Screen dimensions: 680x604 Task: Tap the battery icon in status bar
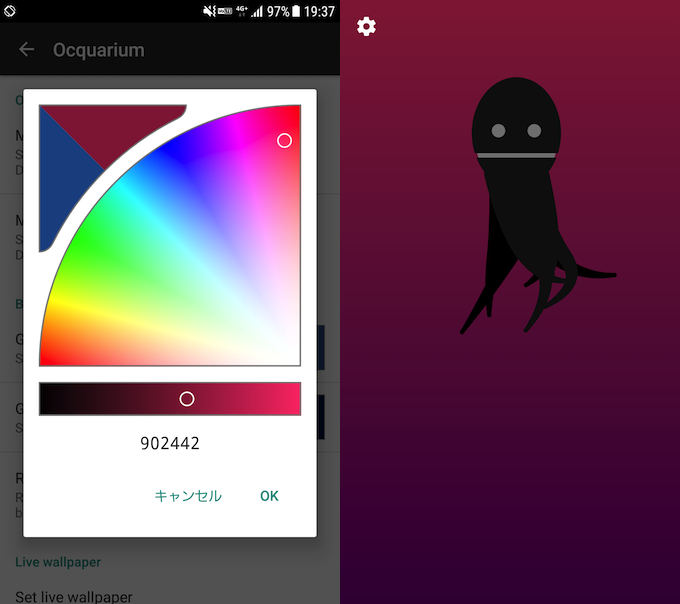[296, 11]
